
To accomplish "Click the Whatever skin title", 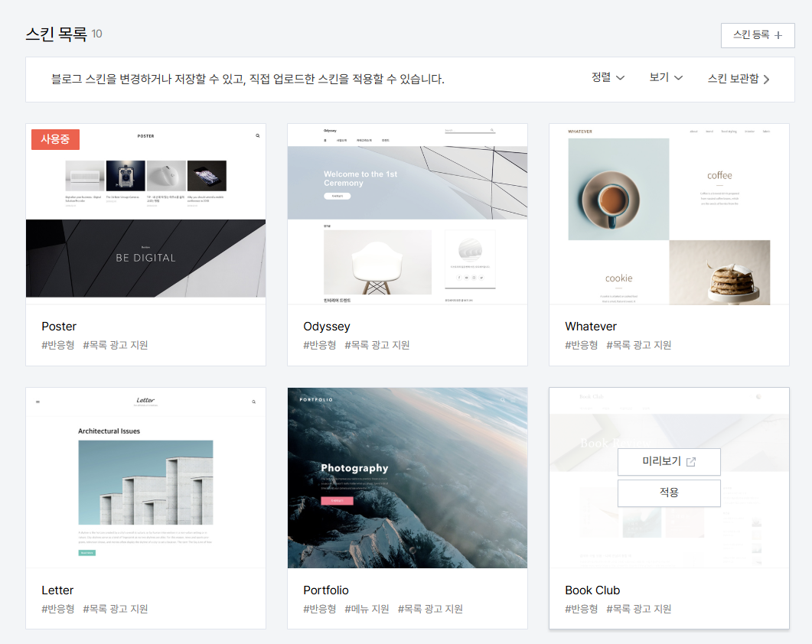I will pyautogui.click(x=591, y=327).
